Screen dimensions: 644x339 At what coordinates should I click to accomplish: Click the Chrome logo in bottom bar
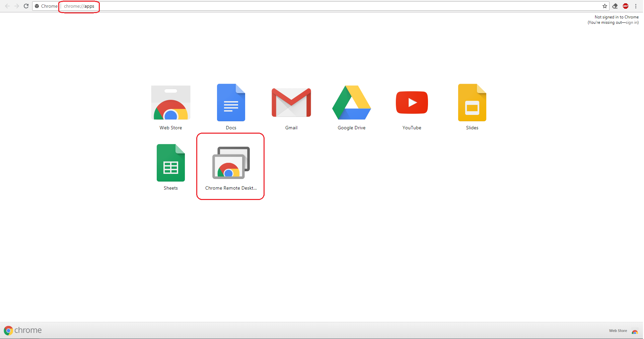pyautogui.click(x=8, y=330)
